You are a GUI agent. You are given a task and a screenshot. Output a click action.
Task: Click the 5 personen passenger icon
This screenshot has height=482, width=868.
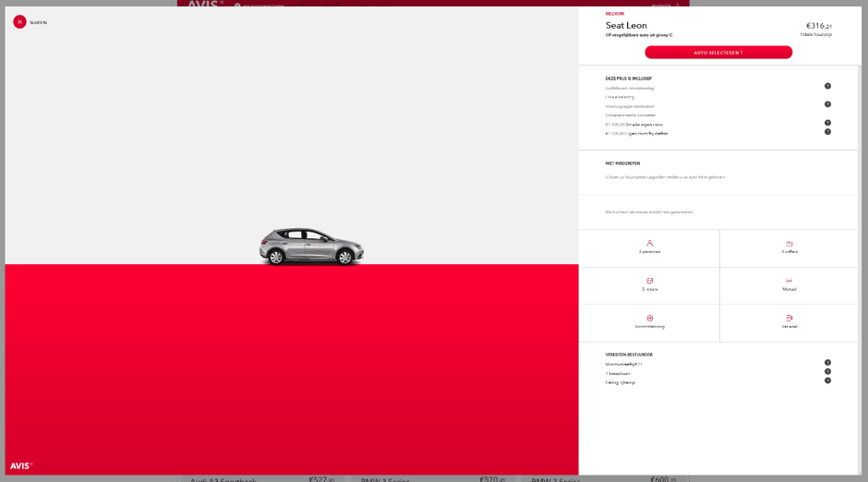pyautogui.click(x=649, y=244)
